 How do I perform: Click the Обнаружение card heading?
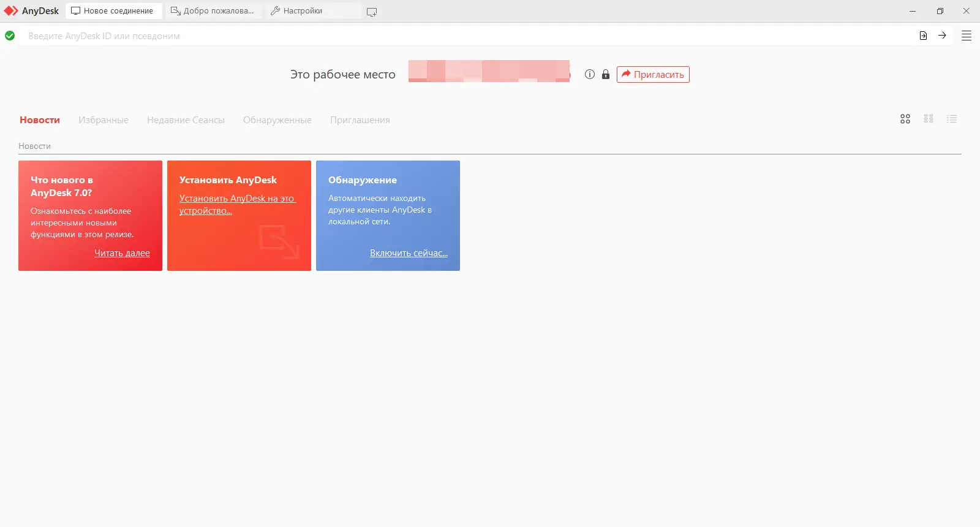click(x=363, y=180)
